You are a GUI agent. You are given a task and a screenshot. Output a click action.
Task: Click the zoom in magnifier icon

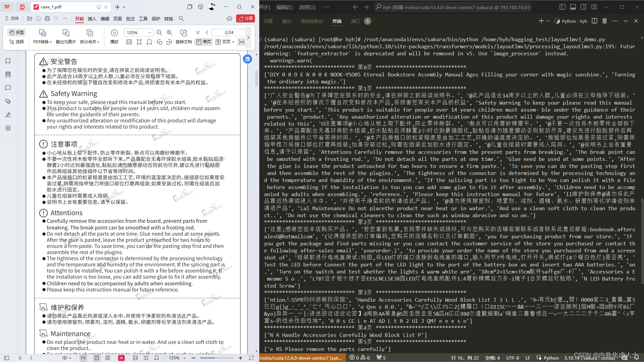(169, 33)
